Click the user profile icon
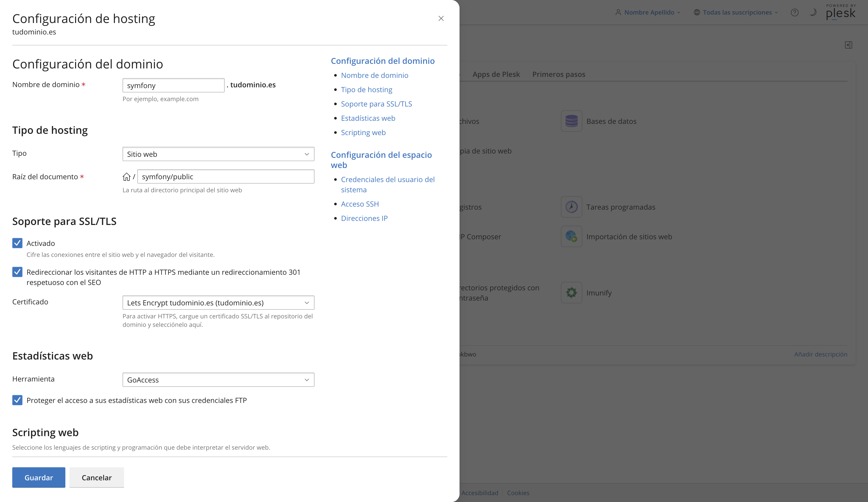The width and height of the screenshot is (868, 502). (618, 13)
